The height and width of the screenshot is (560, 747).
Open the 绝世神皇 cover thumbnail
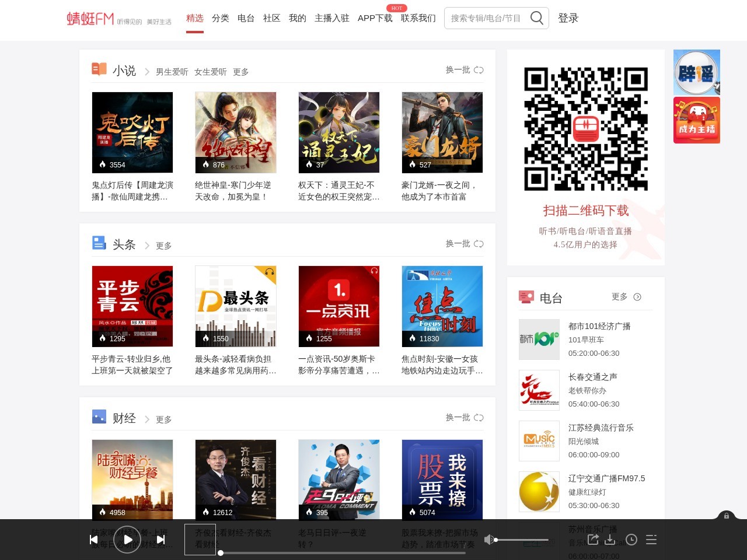tap(236, 132)
